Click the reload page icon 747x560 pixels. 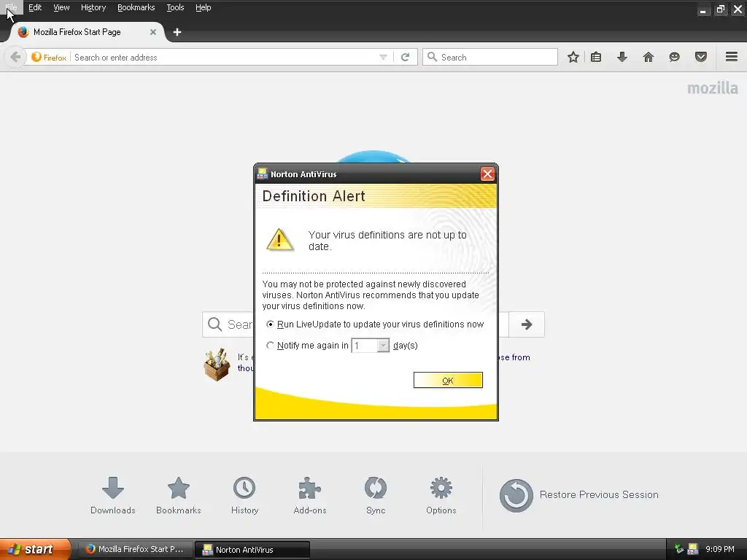(405, 57)
